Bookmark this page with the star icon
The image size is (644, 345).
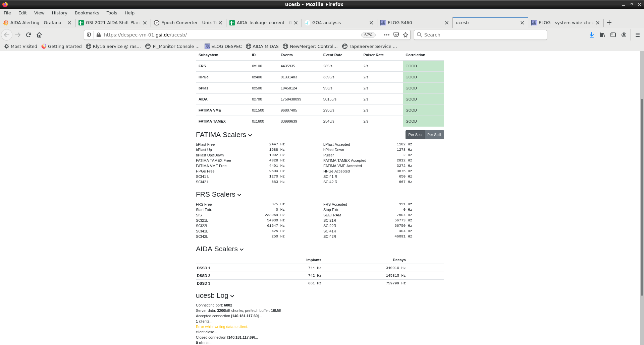coord(406,35)
